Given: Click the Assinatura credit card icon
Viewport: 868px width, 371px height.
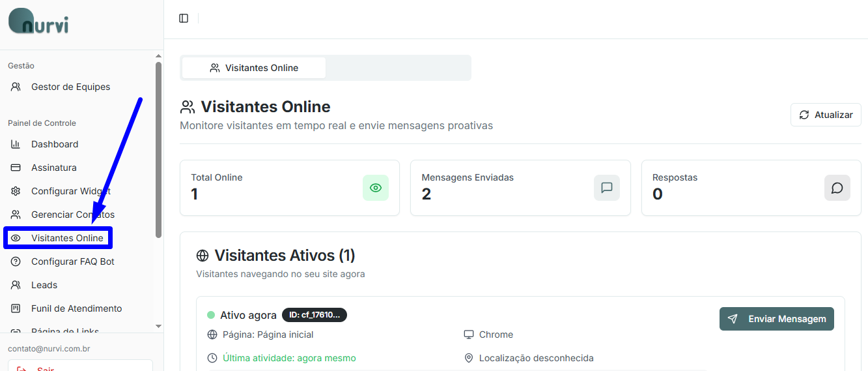Looking at the screenshot, I should click(16, 168).
